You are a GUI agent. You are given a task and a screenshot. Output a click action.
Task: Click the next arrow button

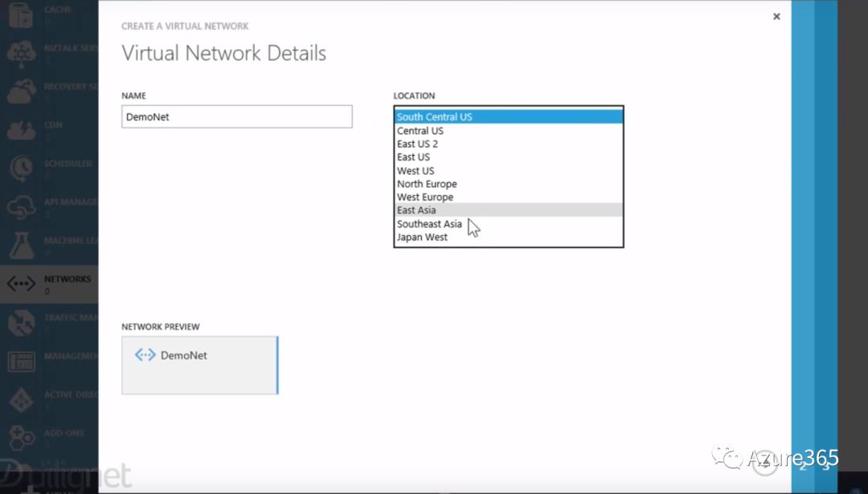(x=765, y=461)
